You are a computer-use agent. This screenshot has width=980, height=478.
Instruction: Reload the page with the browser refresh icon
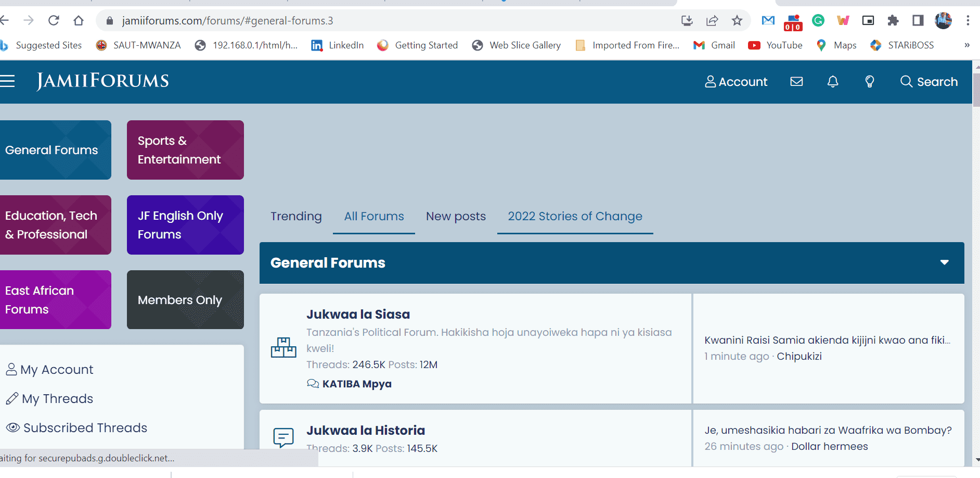[x=54, y=20]
